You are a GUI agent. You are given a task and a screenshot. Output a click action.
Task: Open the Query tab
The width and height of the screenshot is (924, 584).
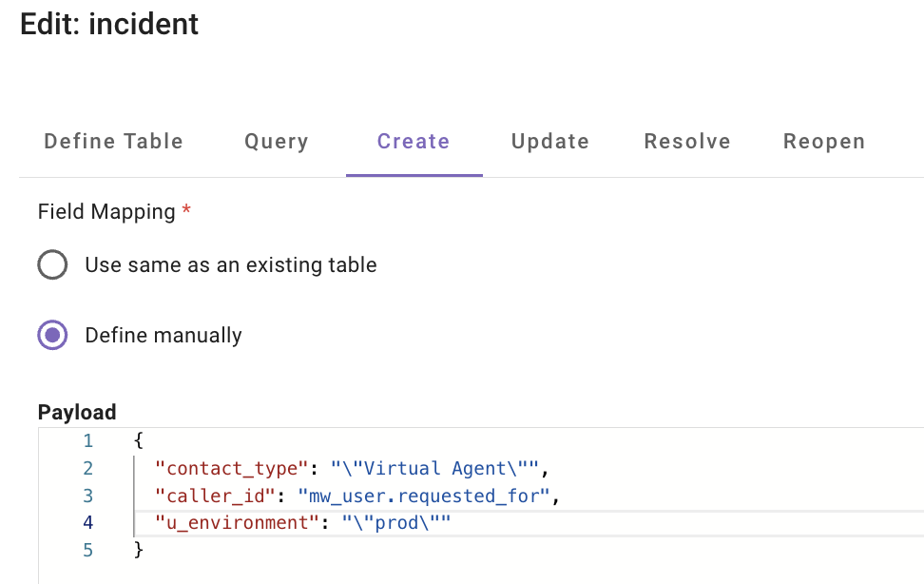click(x=276, y=142)
